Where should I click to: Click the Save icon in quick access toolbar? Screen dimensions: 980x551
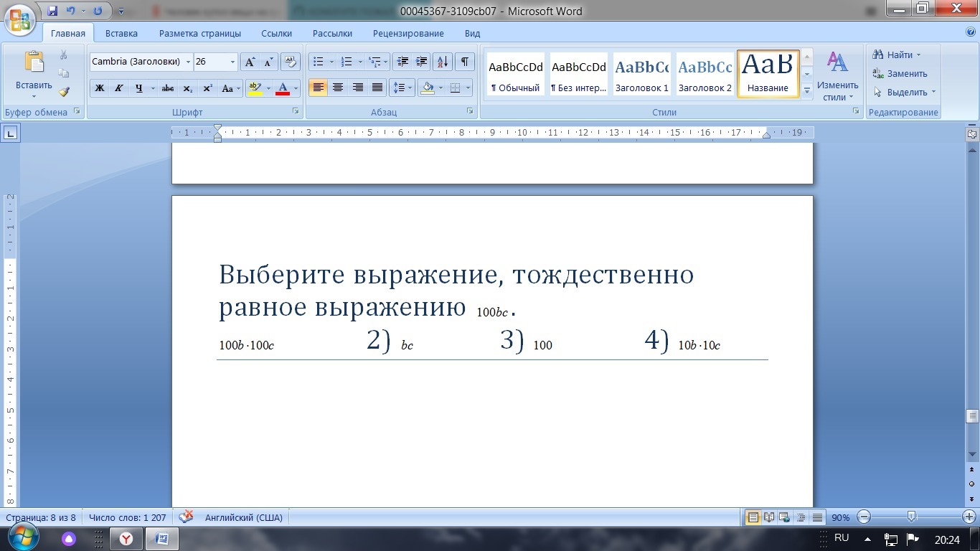(x=52, y=11)
